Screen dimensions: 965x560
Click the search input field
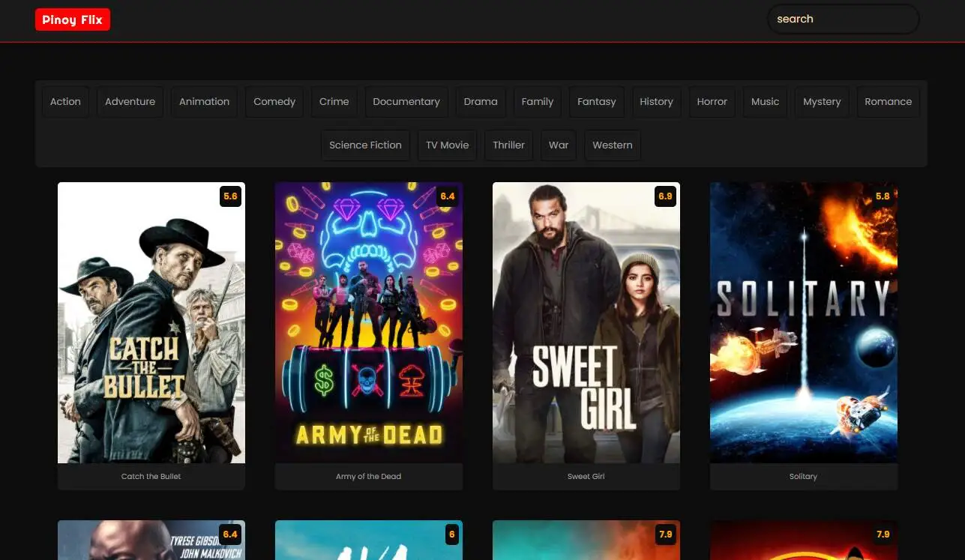tap(842, 19)
